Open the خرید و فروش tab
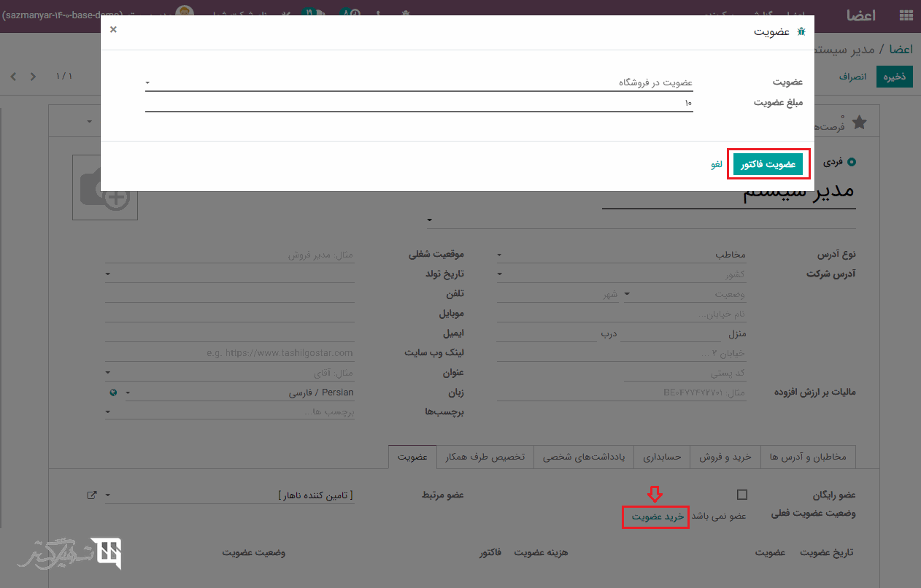 pos(725,457)
